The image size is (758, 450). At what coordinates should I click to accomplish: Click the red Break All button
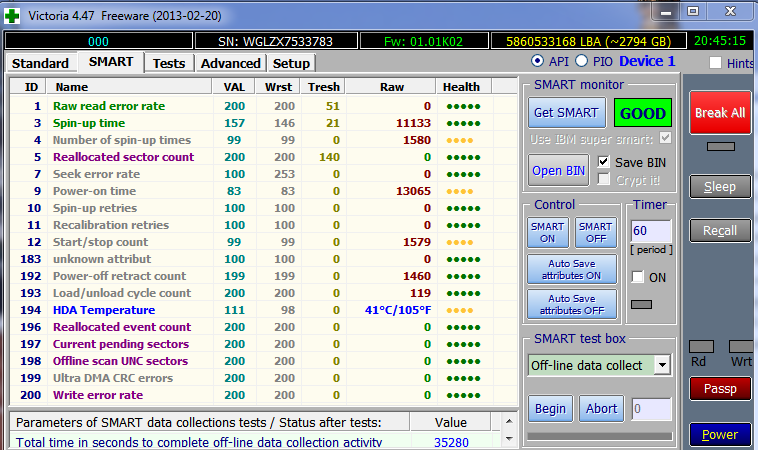coord(720,113)
